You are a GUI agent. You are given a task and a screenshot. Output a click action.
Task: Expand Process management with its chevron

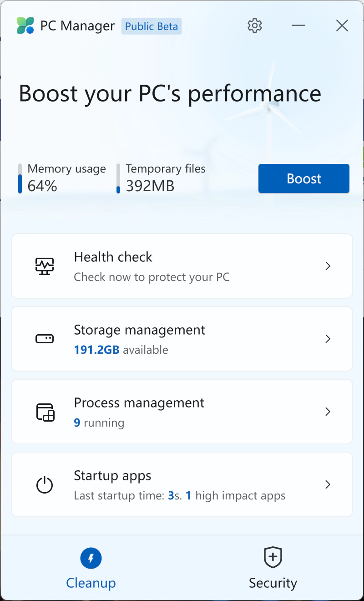[328, 412]
